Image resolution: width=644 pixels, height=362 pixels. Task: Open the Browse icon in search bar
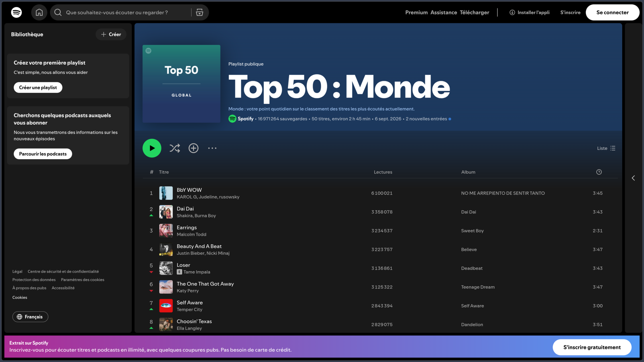200,12
